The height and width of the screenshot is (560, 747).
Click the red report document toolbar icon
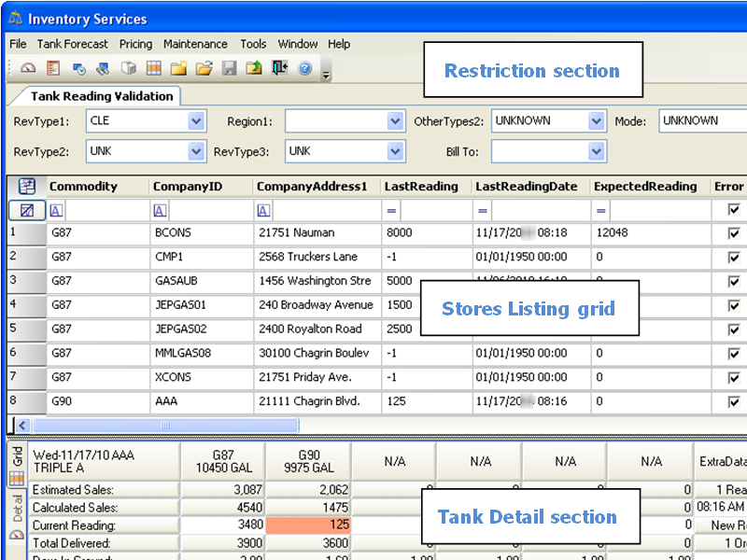click(53, 68)
